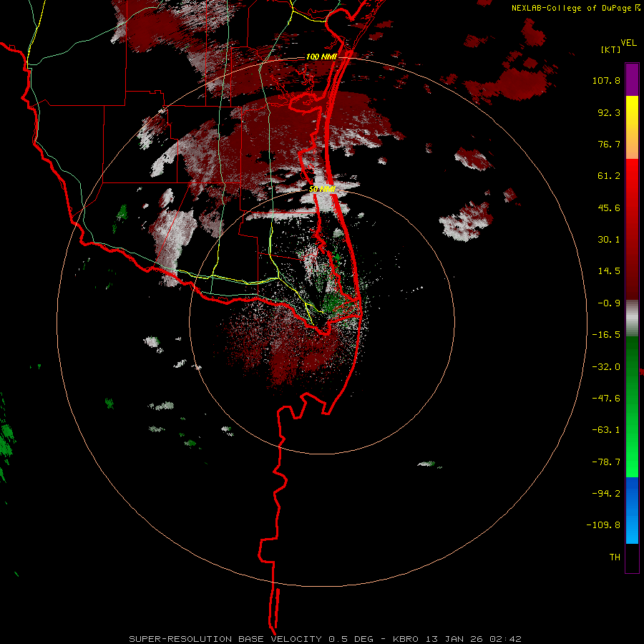Viewport: 644px width, 644px height.
Task: Click the -47.6 legend value
Action: tap(606, 399)
